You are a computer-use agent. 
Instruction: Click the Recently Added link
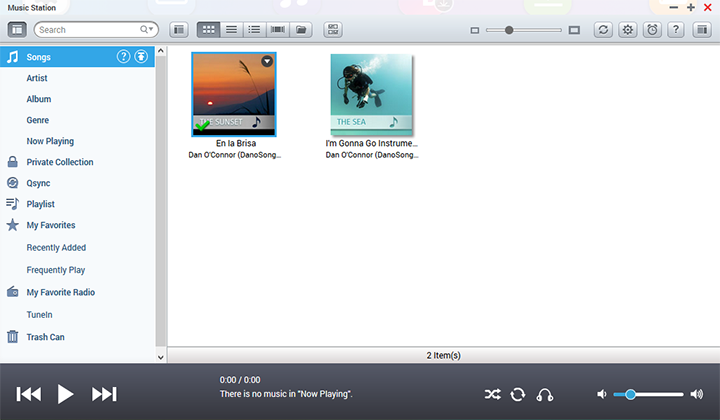[56, 247]
